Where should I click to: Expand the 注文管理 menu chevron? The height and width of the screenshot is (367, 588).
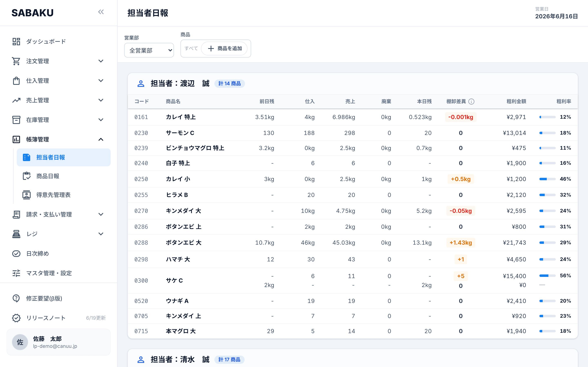point(101,61)
